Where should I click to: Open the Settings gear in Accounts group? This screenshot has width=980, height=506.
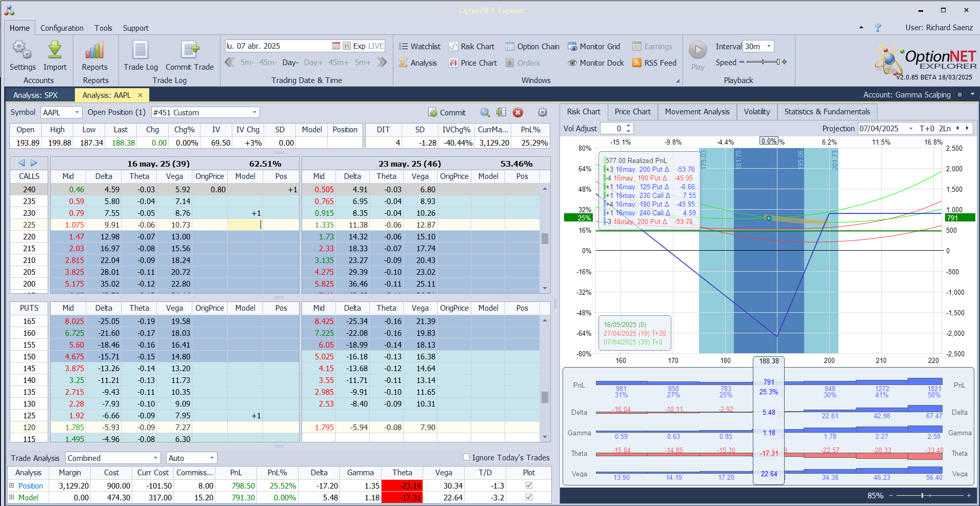[22, 50]
